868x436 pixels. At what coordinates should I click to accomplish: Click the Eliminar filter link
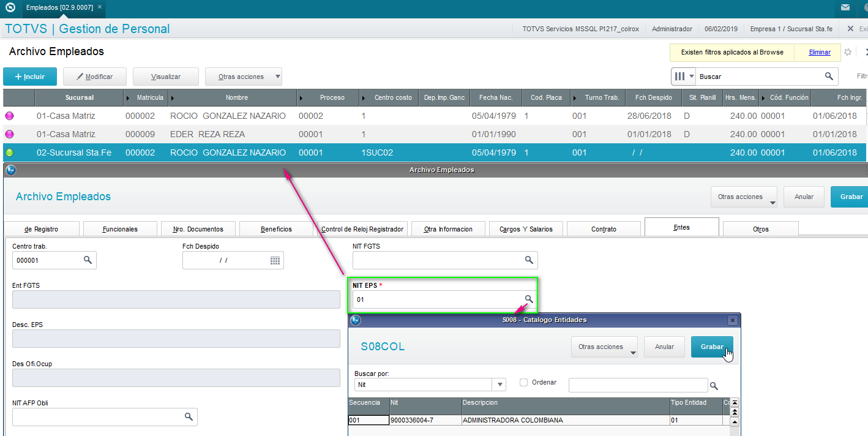[820, 52]
